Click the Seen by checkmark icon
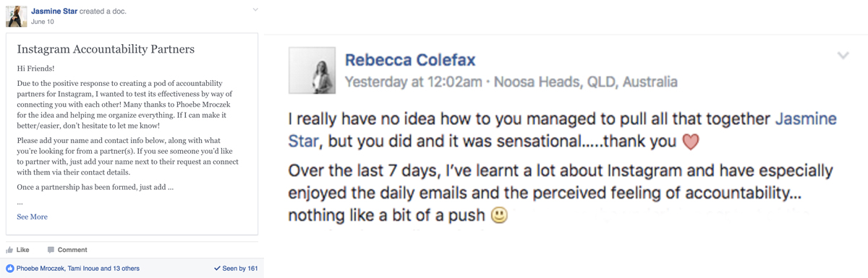Viewport: 868px width, 278px height. coord(217,269)
